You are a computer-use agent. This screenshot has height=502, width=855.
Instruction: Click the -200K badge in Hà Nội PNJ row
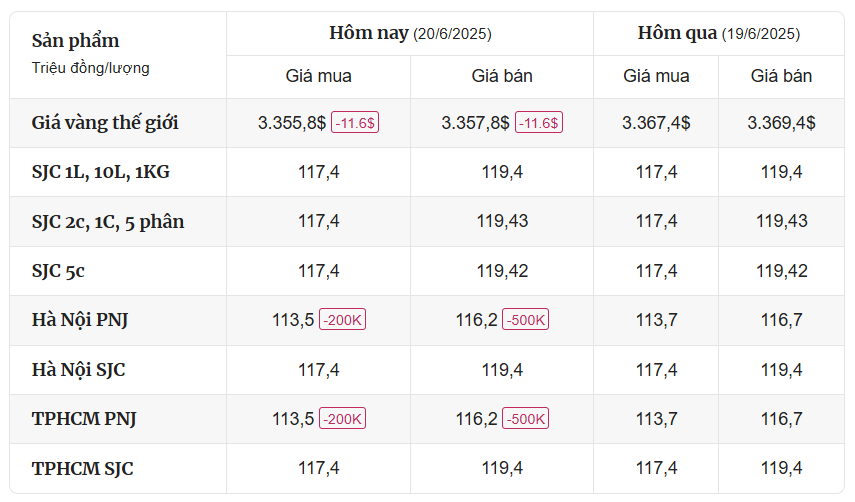click(343, 320)
